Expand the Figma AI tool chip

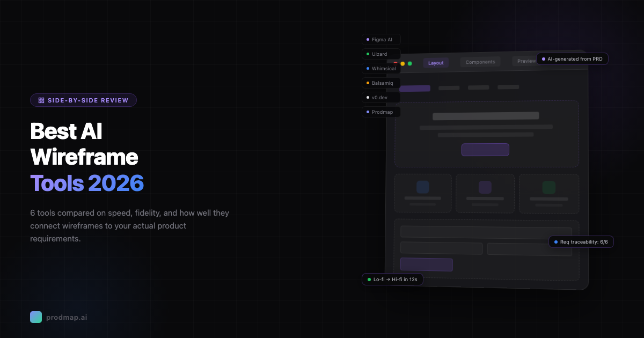pos(381,39)
